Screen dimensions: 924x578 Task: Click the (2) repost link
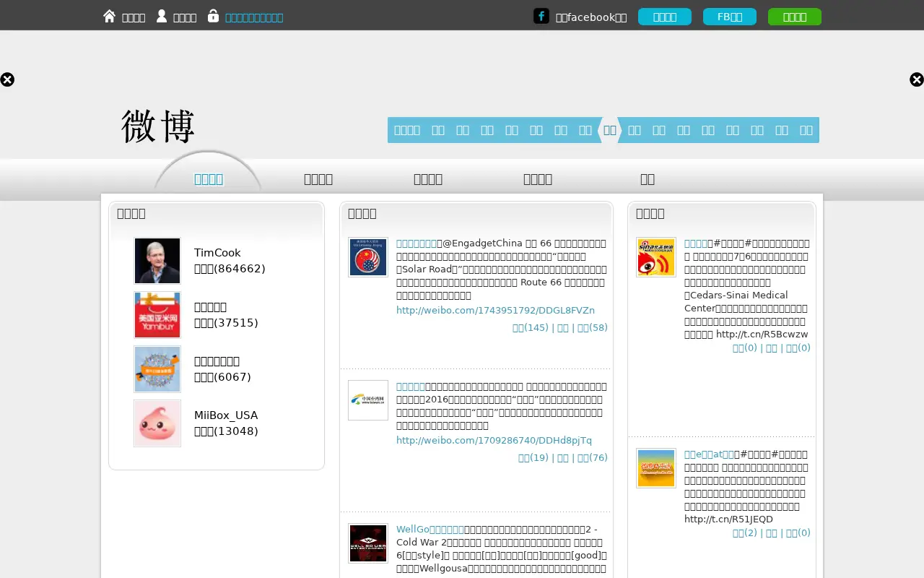[745, 533]
